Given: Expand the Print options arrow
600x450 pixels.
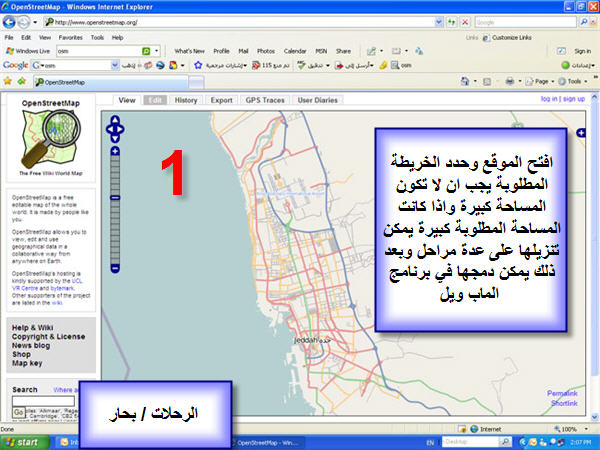Looking at the screenshot, I should coord(520,81).
